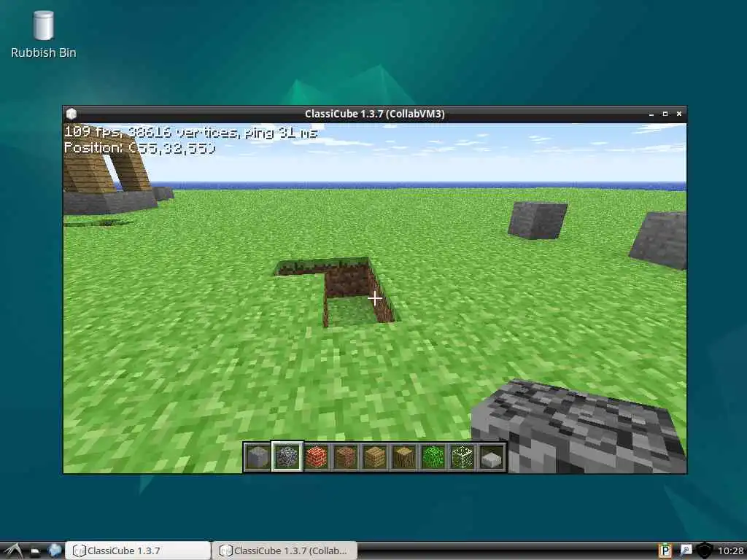
Task: Click the small stone block on the grass
Action: 538,220
